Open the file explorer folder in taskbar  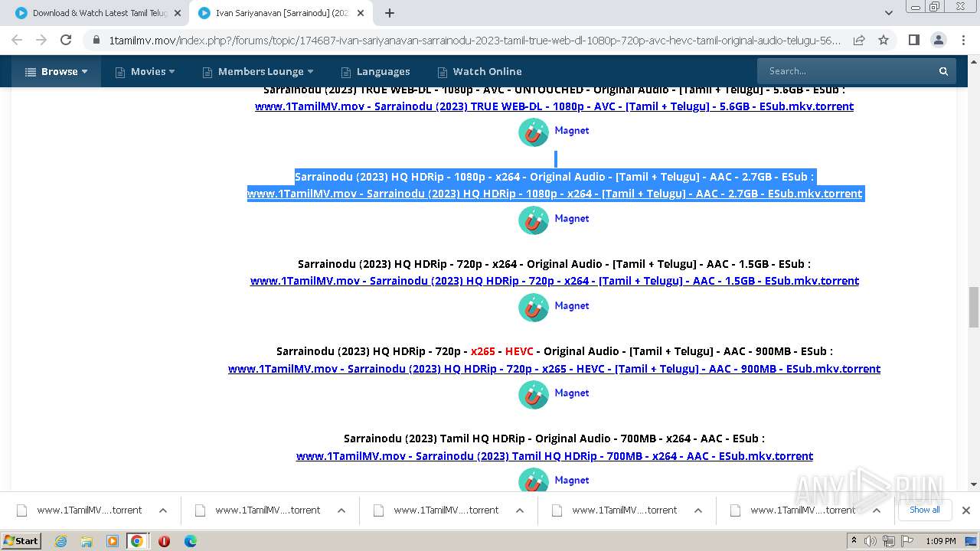pyautogui.click(x=87, y=541)
